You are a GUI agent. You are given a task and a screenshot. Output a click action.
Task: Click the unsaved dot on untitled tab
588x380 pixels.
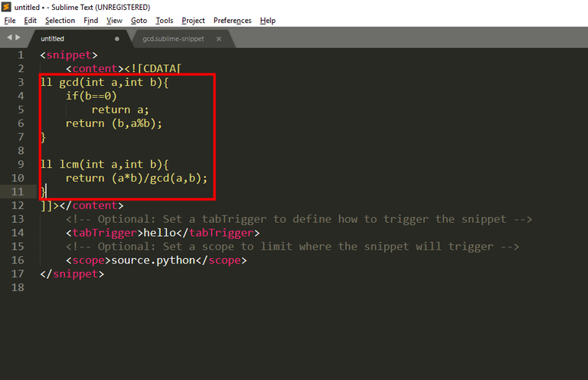click(117, 38)
